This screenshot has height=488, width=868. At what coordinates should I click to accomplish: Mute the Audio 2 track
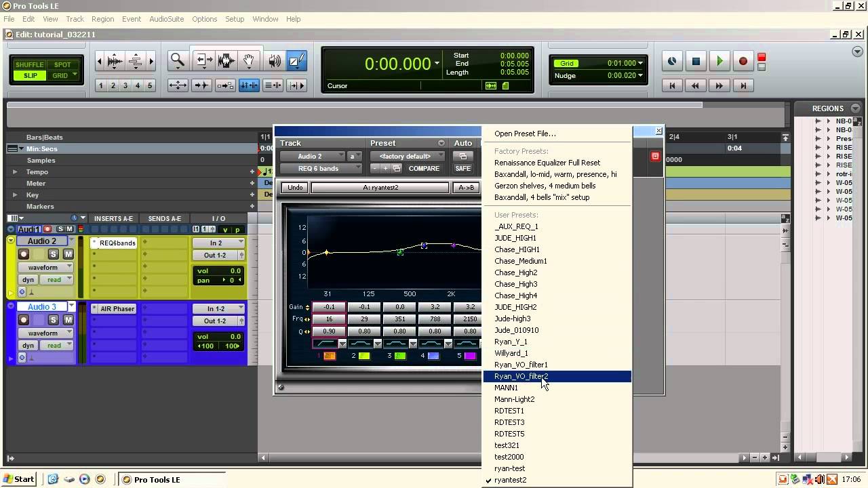click(x=68, y=254)
